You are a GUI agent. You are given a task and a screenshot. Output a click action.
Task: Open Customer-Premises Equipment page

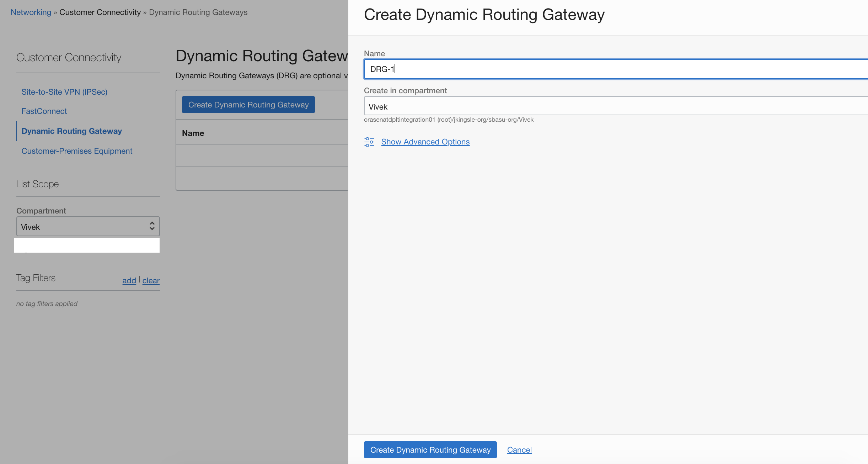coord(77,151)
